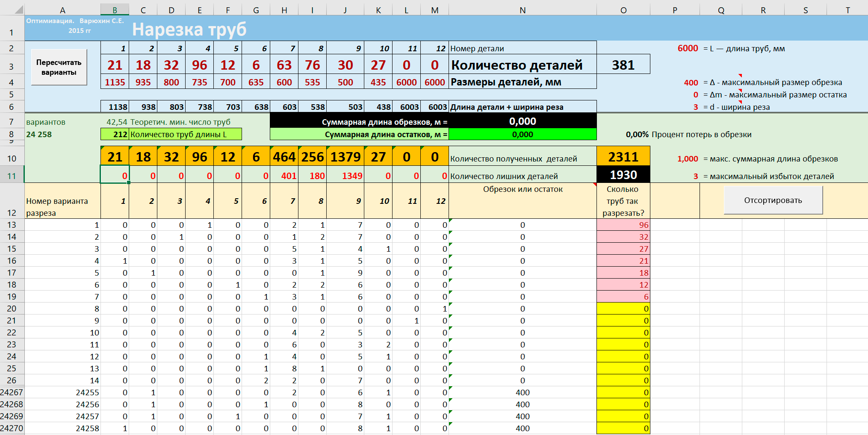
Task: Select pink pipe count cell 27
Action: tap(623, 249)
